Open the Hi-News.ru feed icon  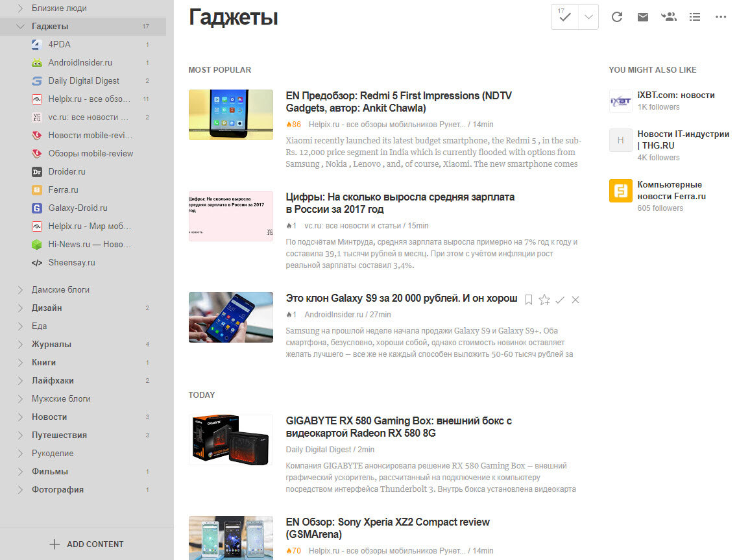pyautogui.click(x=37, y=245)
